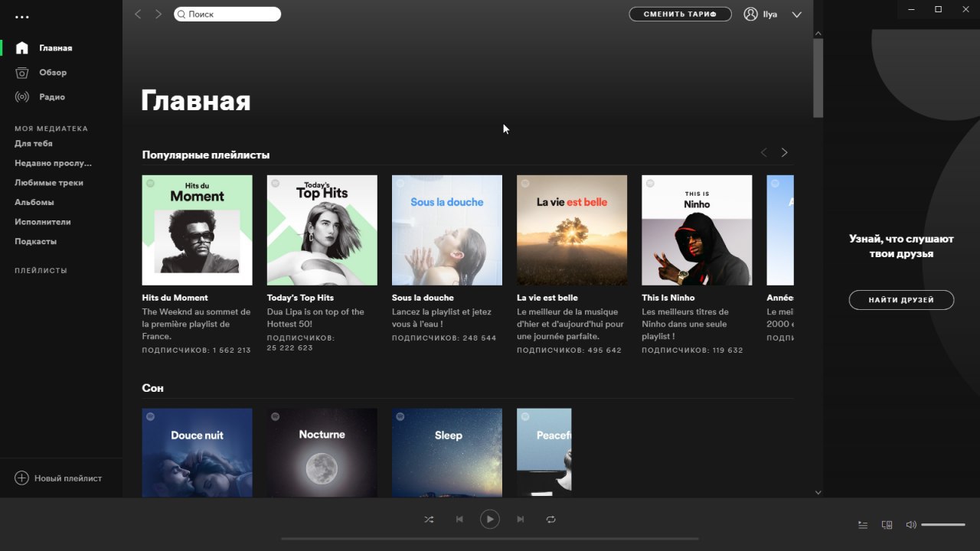
Task: Click the ПОДПИСЧИКОВ: 119 632 text
Action: tap(692, 350)
